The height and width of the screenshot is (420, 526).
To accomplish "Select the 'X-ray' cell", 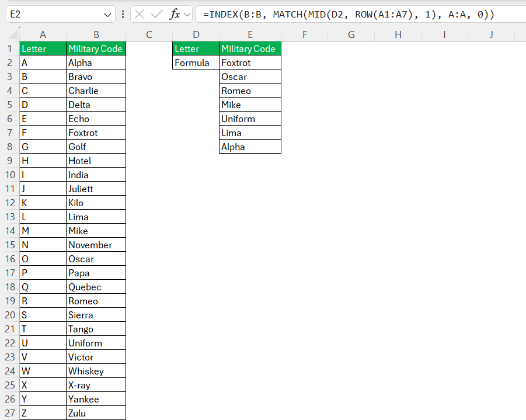I will 96,385.
